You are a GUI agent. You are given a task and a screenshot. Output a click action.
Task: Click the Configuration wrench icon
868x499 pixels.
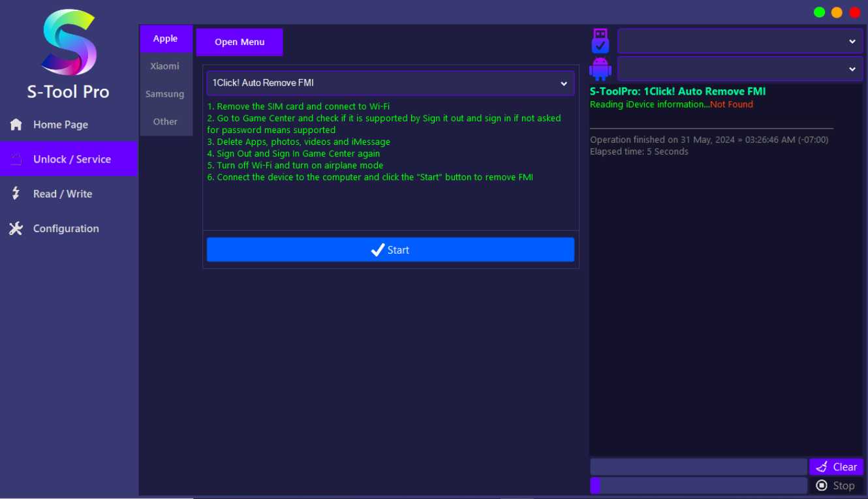[x=16, y=228]
